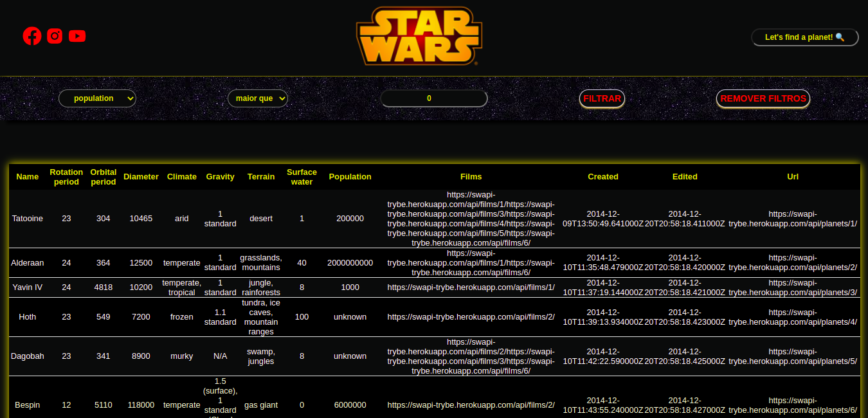868x418 pixels.
Task: Click Tatooine's diameter 10465
Action: 141,219
